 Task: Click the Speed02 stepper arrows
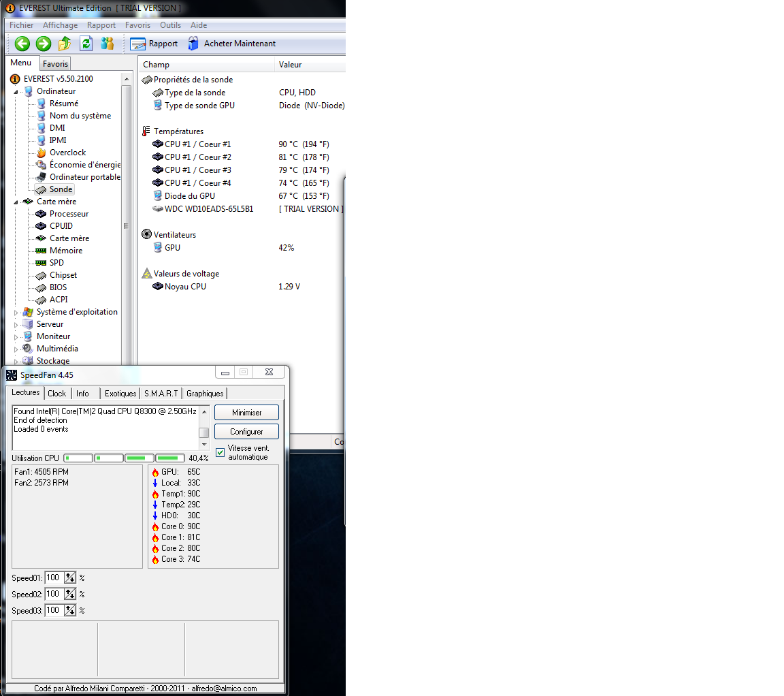click(x=70, y=594)
